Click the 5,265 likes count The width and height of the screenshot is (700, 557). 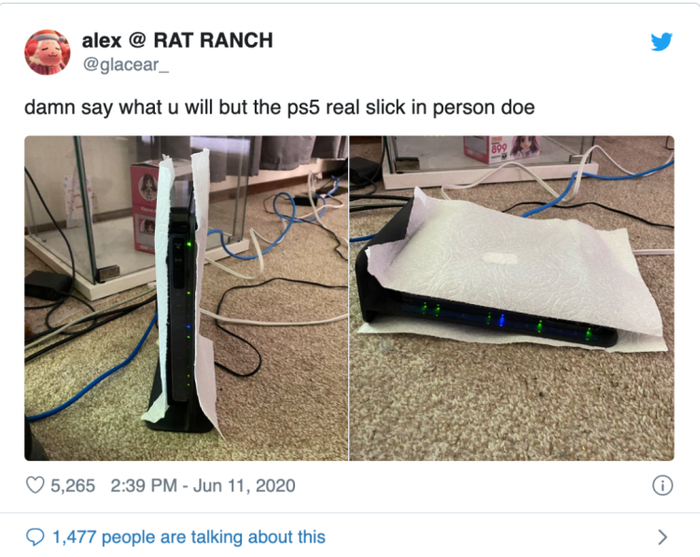tap(73, 486)
